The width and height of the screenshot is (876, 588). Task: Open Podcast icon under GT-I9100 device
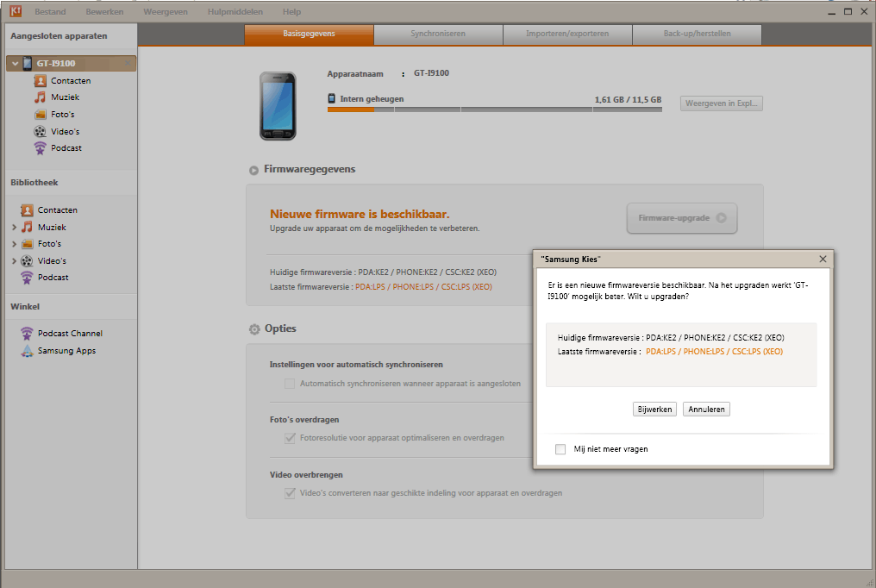[41, 148]
